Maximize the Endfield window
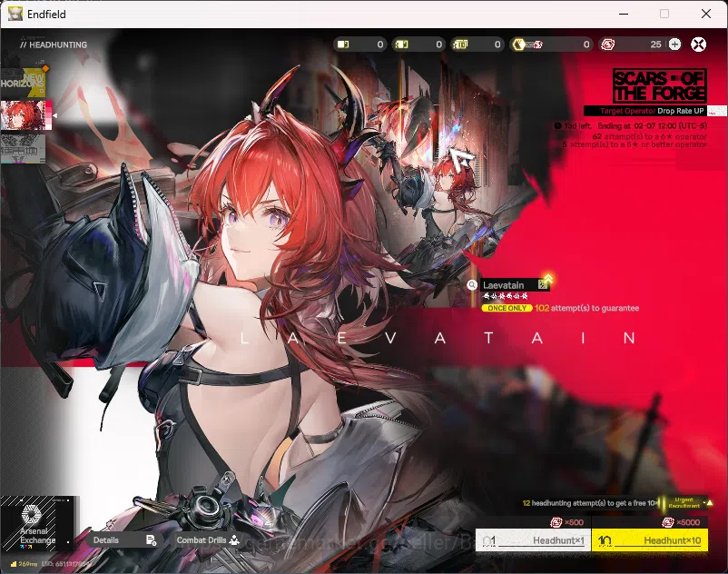 tap(664, 14)
